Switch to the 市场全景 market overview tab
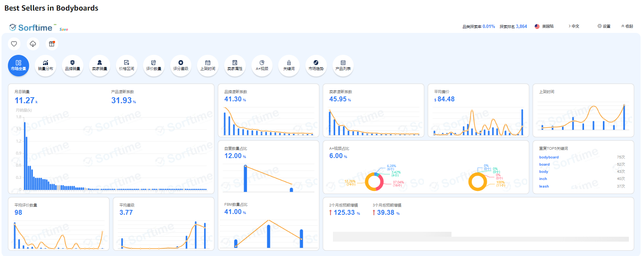This screenshot has width=644, height=256. pyautogui.click(x=18, y=65)
